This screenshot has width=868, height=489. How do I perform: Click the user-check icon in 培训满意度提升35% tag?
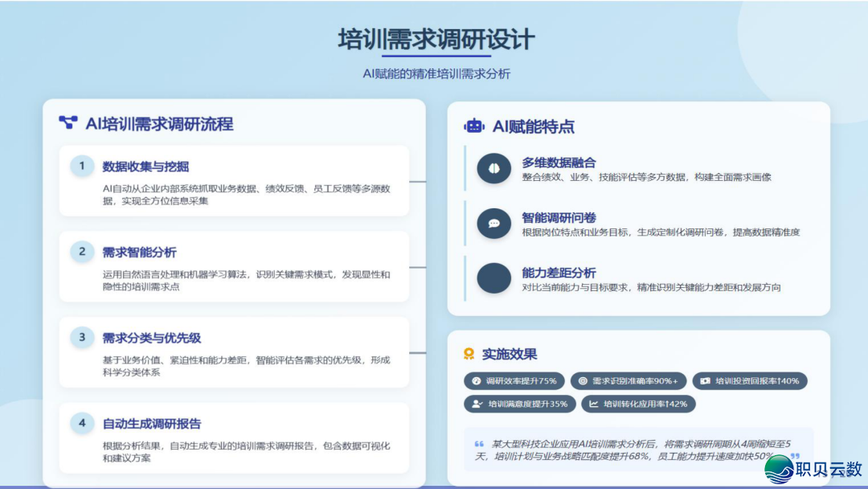coord(477,404)
